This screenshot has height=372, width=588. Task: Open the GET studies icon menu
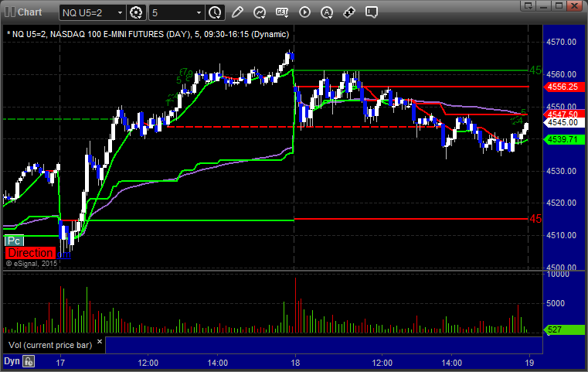[282, 12]
